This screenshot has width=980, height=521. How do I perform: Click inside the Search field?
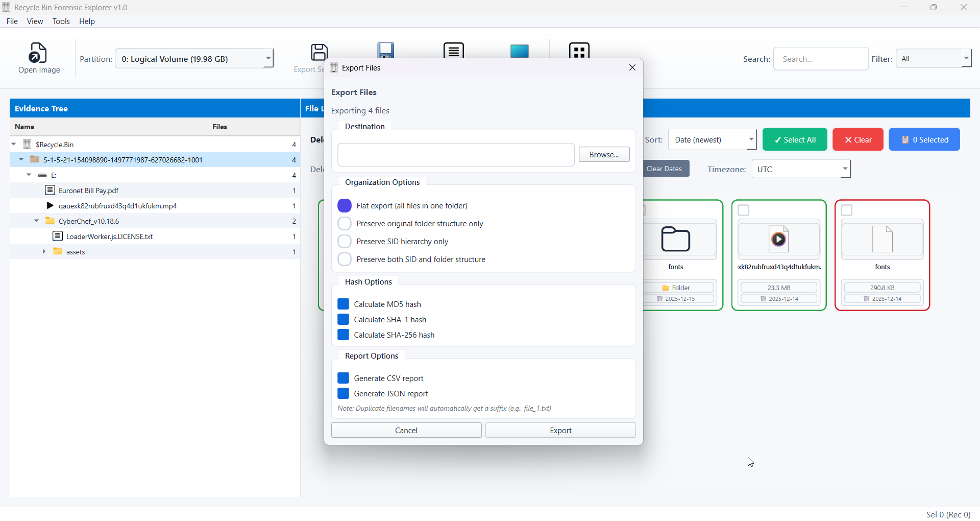820,58
